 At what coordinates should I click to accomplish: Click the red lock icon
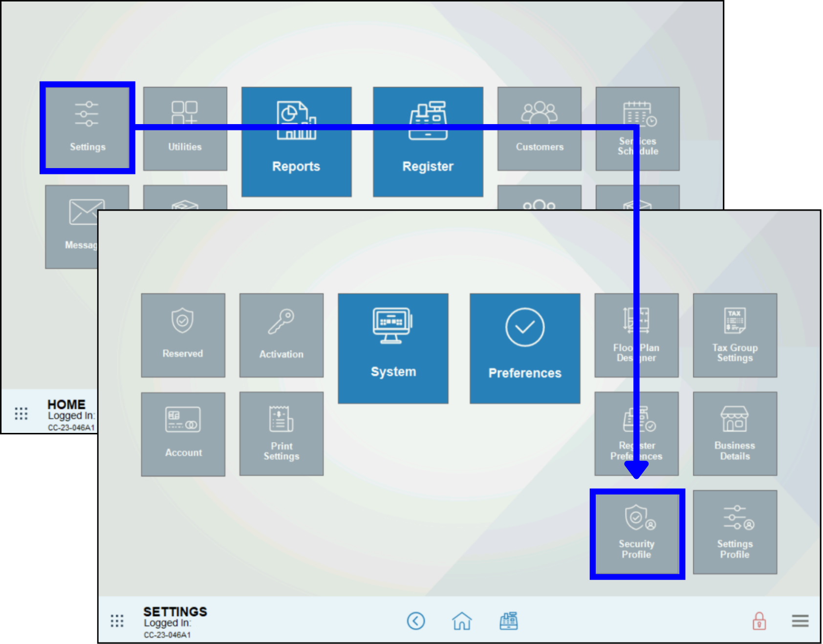pos(758,621)
